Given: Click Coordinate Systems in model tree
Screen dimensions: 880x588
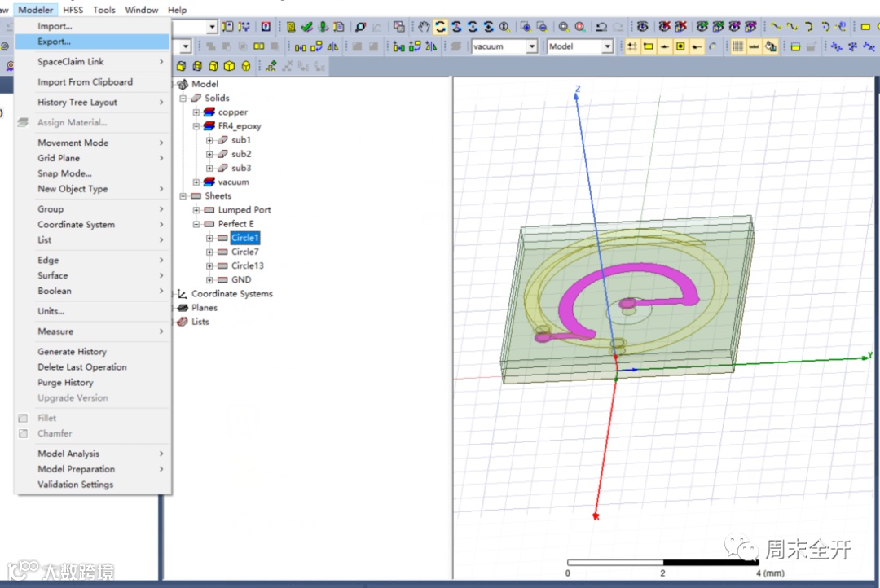Looking at the screenshot, I should 231,293.
